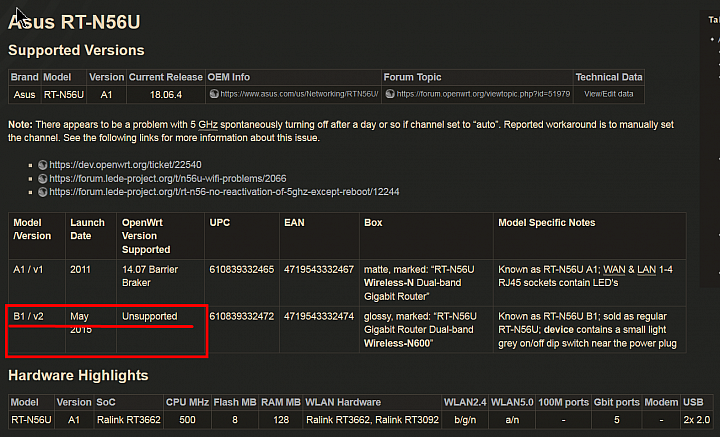Click globe icon beside n56u-wifi-problems link
Image resolution: width=720 pixels, height=437 pixels.
[x=43, y=179]
